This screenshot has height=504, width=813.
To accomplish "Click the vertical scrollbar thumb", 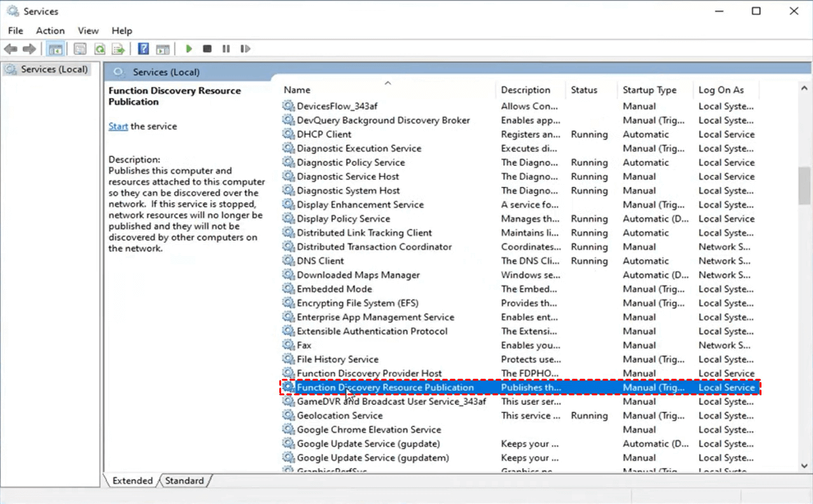I will tap(804, 185).
